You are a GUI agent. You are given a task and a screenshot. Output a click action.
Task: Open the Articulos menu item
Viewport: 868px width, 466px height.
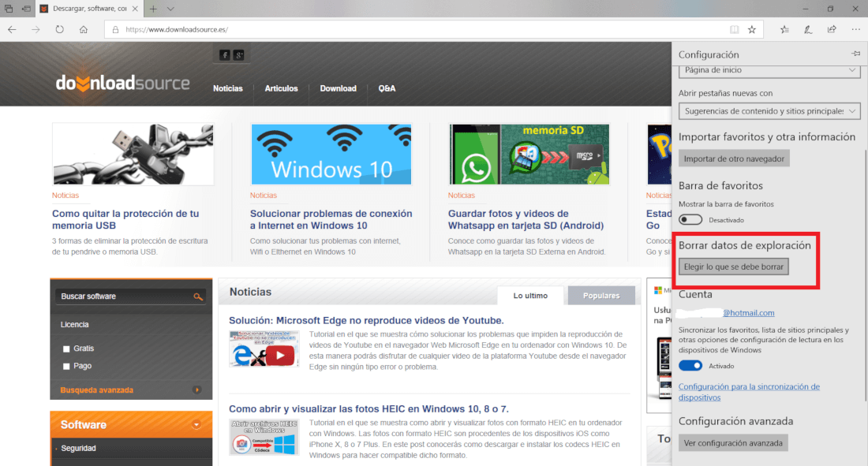(281, 88)
